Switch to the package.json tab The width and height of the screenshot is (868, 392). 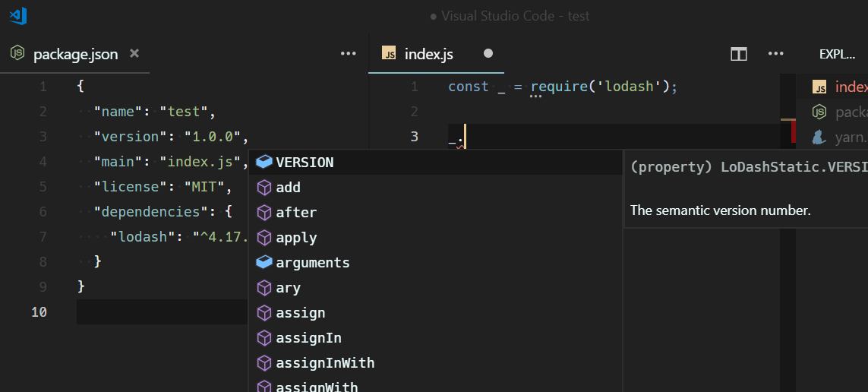click(75, 54)
